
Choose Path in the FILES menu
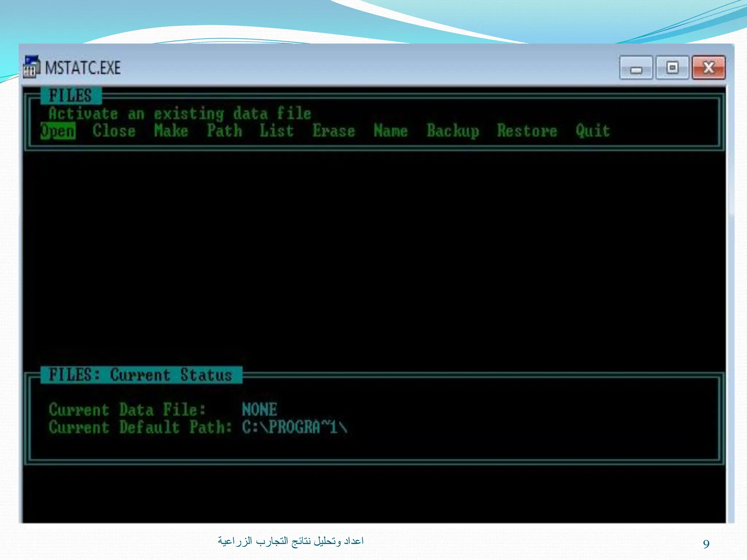(x=224, y=131)
